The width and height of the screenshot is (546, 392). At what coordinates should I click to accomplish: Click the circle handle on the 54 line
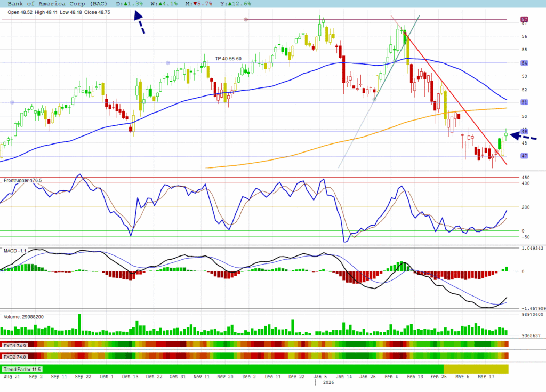[x=168, y=63]
